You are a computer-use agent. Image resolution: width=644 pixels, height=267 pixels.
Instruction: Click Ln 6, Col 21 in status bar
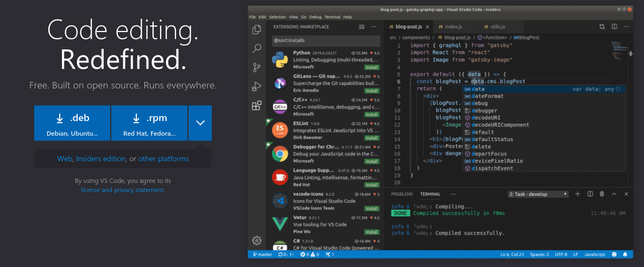click(x=511, y=255)
